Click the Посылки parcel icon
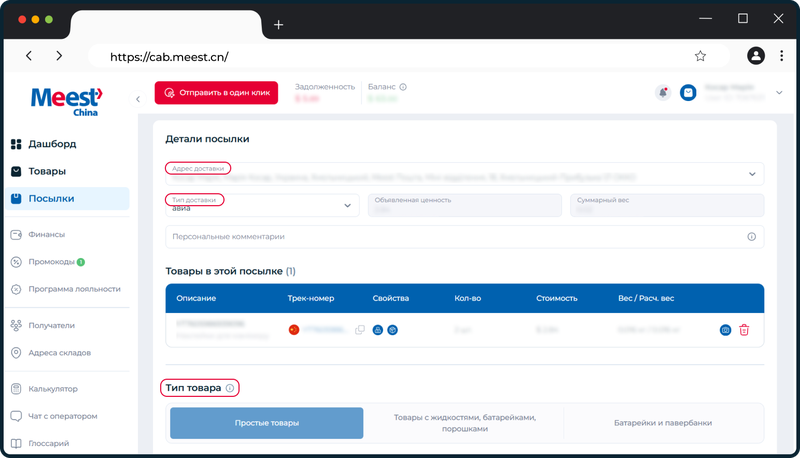This screenshot has width=800, height=458. point(16,198)
